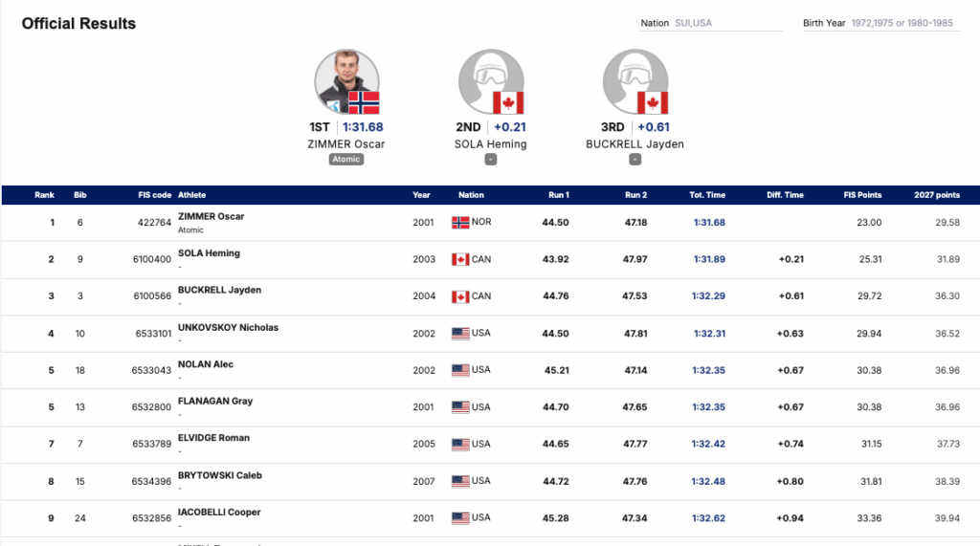Open IACOBELLI Cooper's athlete link
The image size is (980, 546).
pos(219,513)
